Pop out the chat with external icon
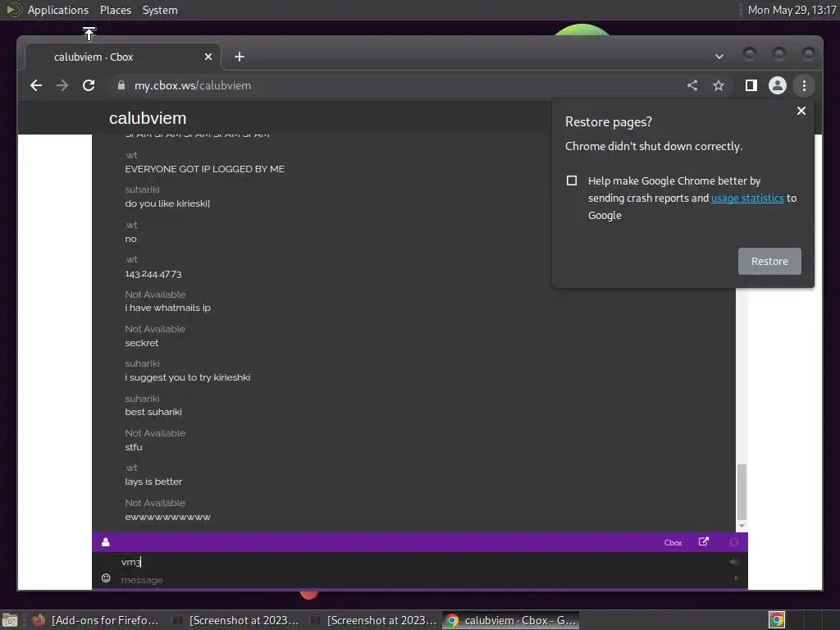The image size is (840, 630). click(x=703, y=542)
